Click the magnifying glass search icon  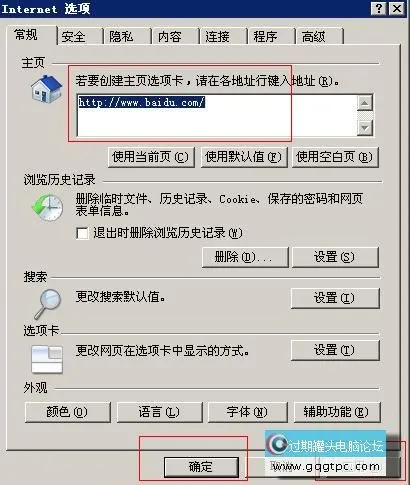tap(47, 304)
